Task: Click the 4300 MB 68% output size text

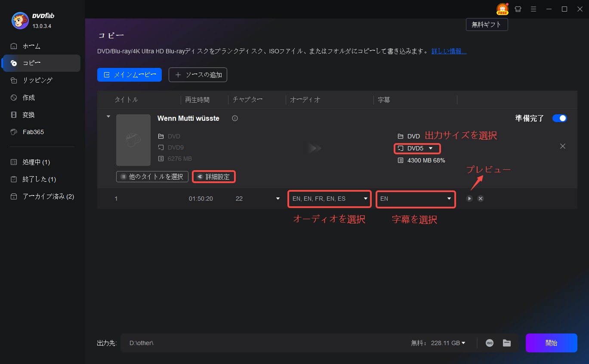Action: click(x=426, y=160)
